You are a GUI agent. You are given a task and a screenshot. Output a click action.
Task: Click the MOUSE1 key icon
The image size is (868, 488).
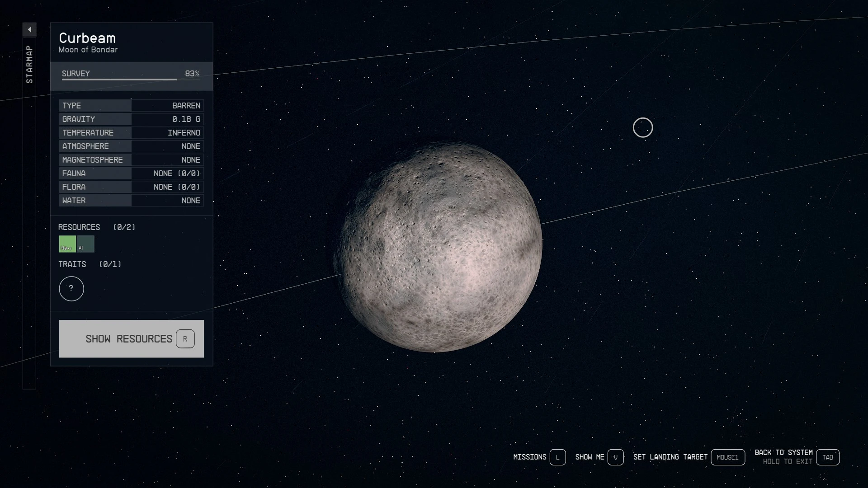(x=727, y=457)
